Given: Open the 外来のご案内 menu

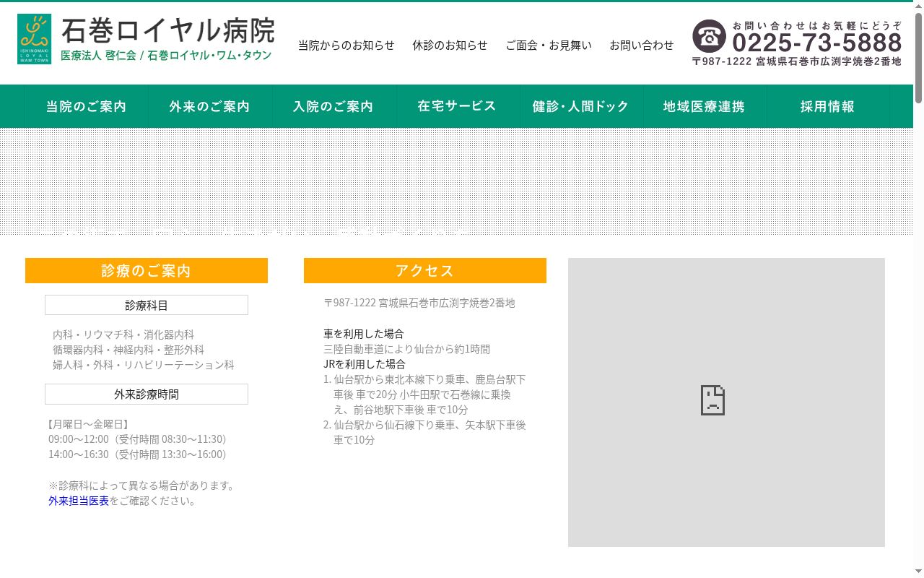Looking at the screenshot, I should pos(210,106).
